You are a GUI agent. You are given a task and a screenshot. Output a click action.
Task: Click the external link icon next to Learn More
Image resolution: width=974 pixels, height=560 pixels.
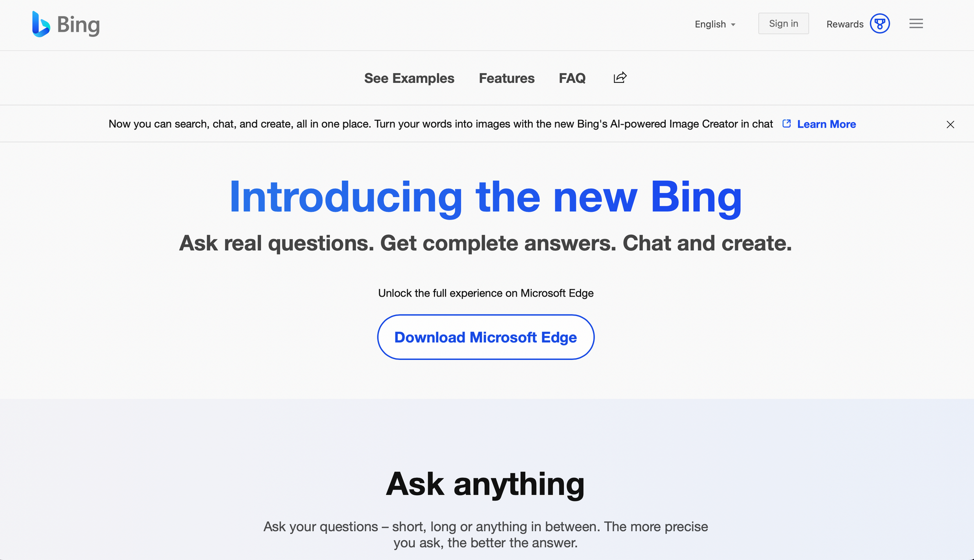[786, 123]
